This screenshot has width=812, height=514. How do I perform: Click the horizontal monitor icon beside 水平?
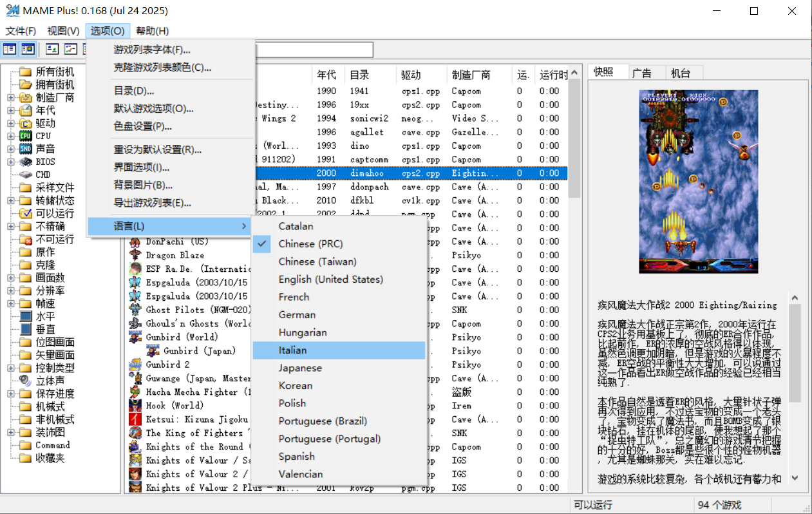(x=25, y=316)
